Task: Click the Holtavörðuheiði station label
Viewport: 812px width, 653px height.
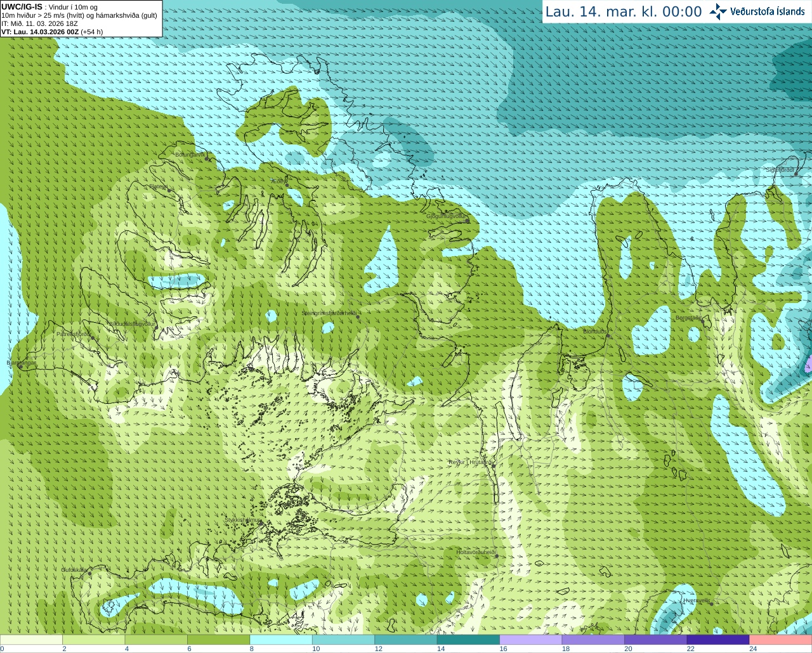Action: [475, 552]
